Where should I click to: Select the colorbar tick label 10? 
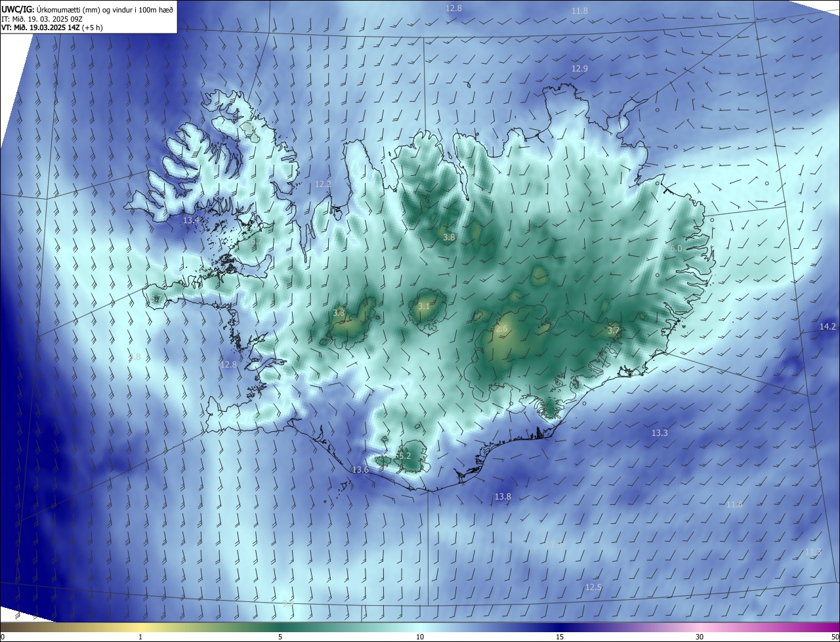point(420,637)
